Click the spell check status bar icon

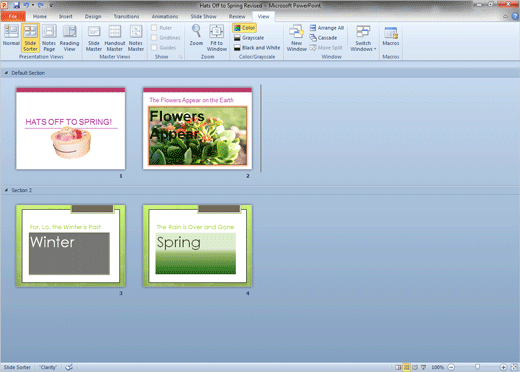[x=69, y=367]
